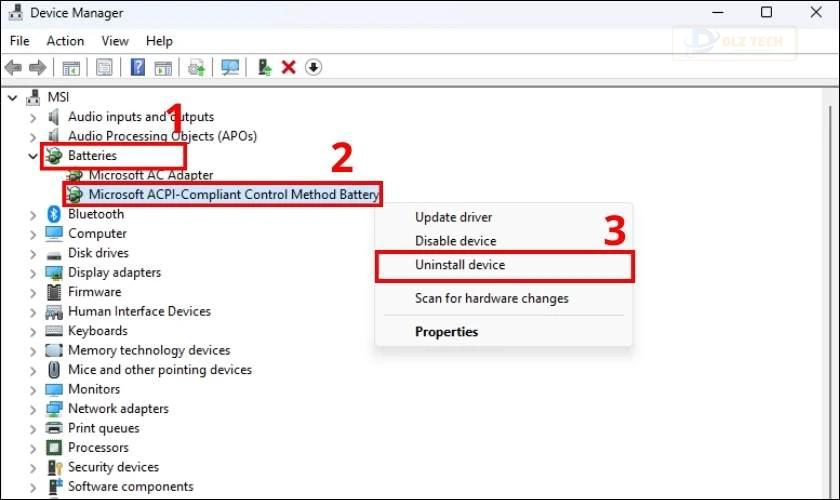Click the Device Manager title bar icon

coord(16,12)
